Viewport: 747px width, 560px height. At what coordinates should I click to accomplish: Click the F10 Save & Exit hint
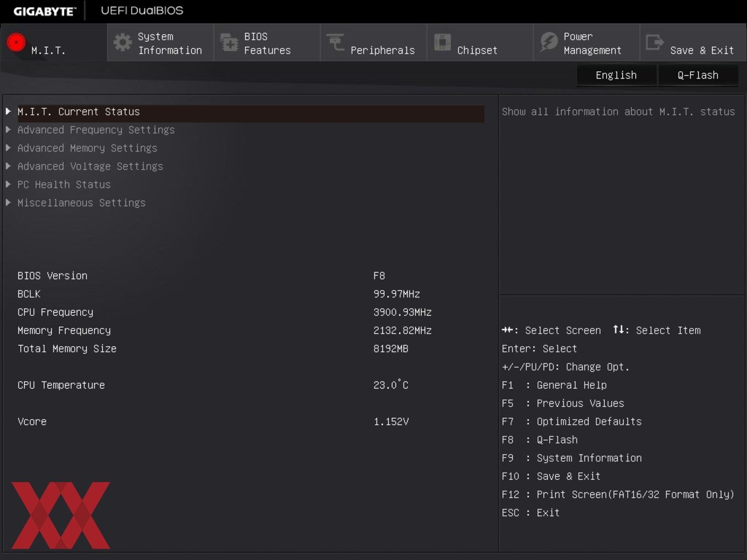click(x=551, y=477)
